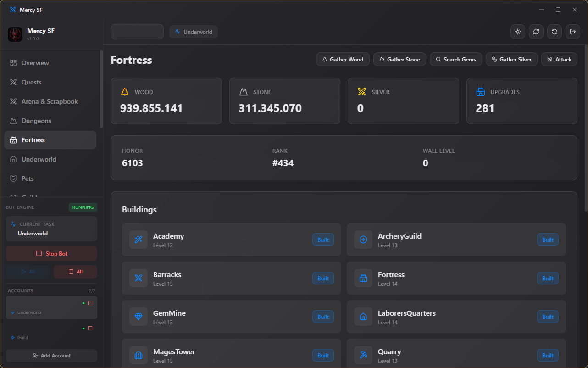This screenshot has height=368, width=588.
Task: Click the GemMine diamond icon
Action: [139, 317]
